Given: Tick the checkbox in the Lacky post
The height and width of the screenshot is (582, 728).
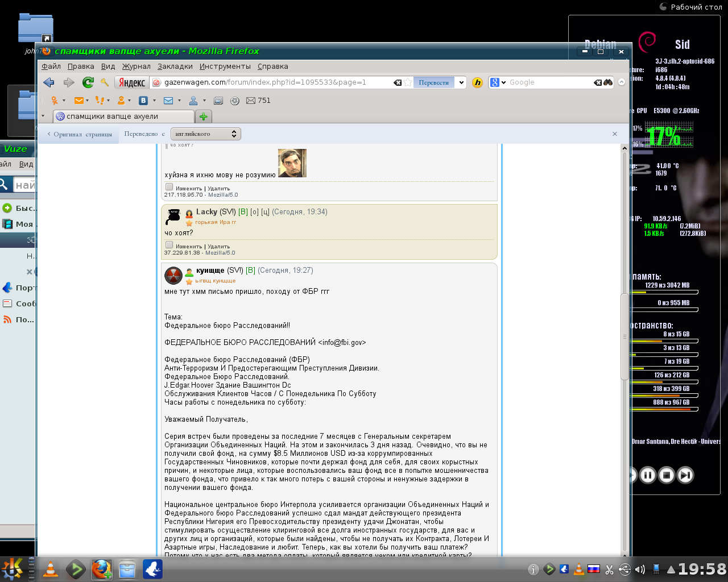Looking at the screenshot, I should pyautogui.click(x=169, y=245).
